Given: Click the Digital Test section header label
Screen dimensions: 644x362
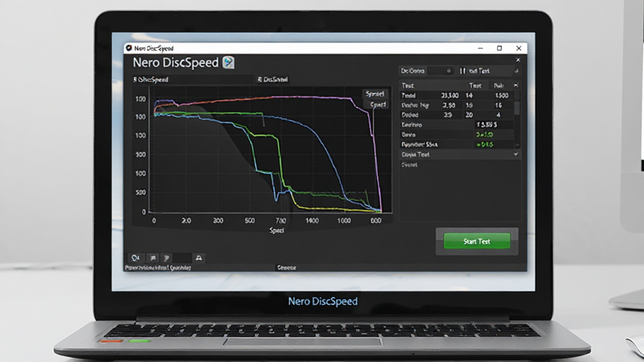Looking at the screenshot, I should pos(415,155).
